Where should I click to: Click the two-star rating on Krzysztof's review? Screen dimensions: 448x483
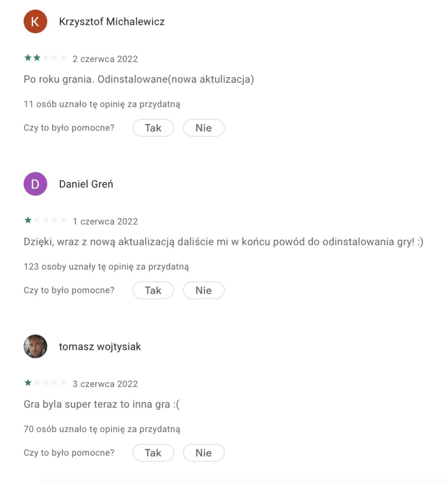pos(45,58)
